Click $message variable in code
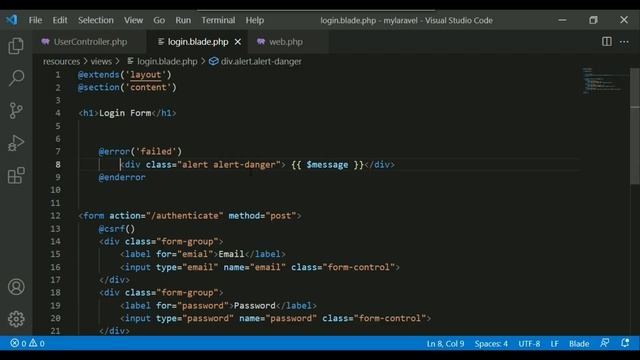This screenshot has height=360, width=640. [x=327, y=164]
